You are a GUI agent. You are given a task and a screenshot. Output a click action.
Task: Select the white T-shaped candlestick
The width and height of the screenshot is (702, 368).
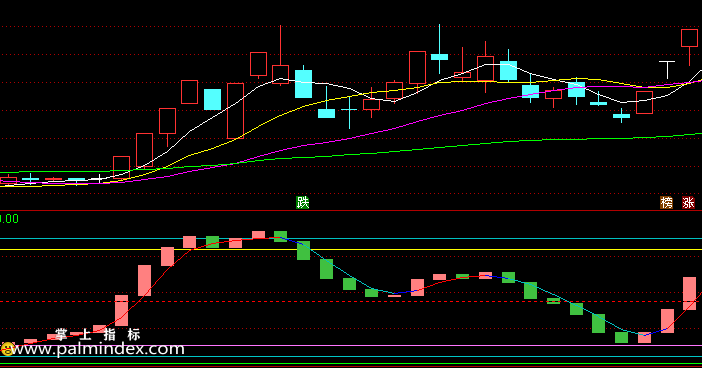pyautogui.click(x=667, y=70)
